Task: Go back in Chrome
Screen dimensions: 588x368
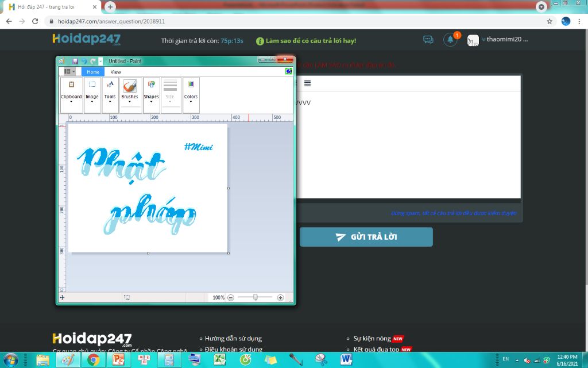Action: pos(9,21)
